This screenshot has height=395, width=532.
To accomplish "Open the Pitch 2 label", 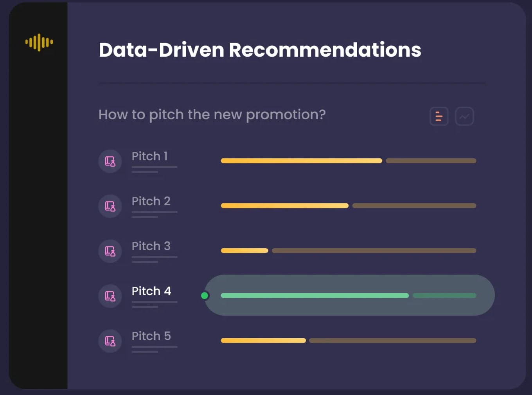I will pos(151,201).
